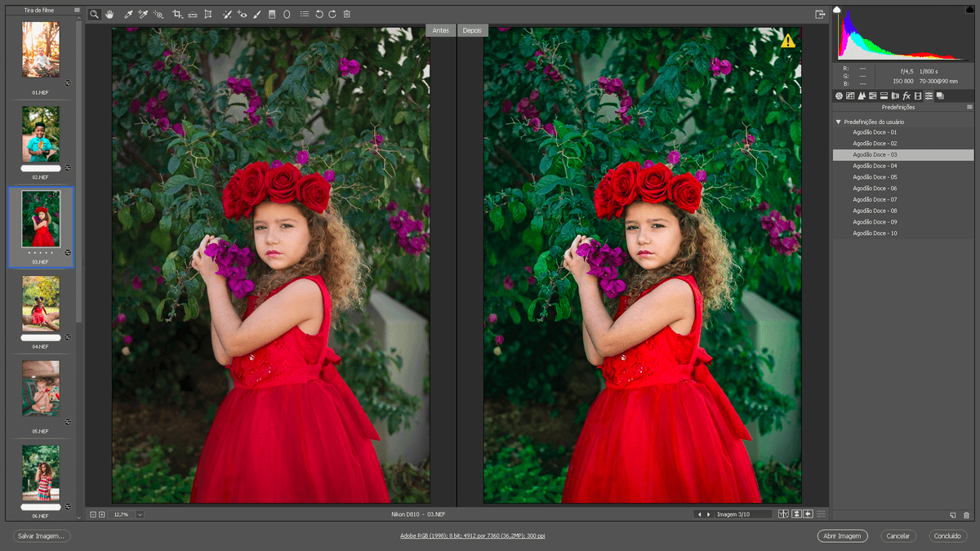The height and width of the screenshot is (551, 980).
Task: Open the Effects (fx) panel tab
Action: click(x=906, y=96)
